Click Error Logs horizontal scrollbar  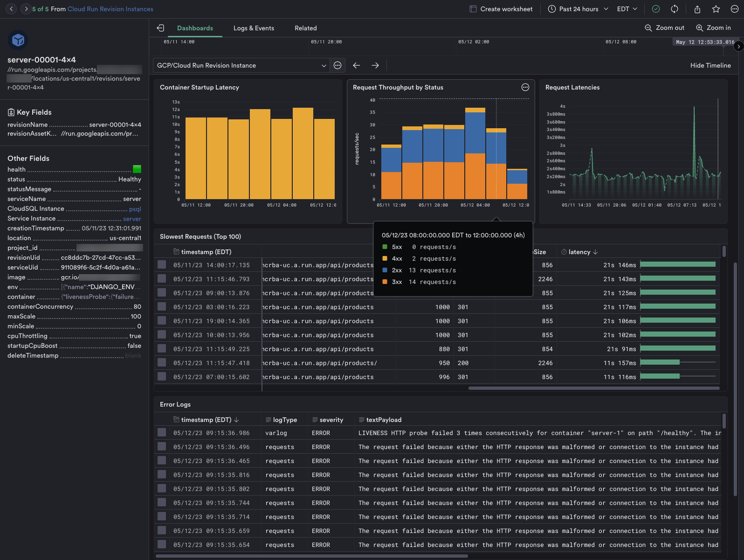click(x=311, y=556)
